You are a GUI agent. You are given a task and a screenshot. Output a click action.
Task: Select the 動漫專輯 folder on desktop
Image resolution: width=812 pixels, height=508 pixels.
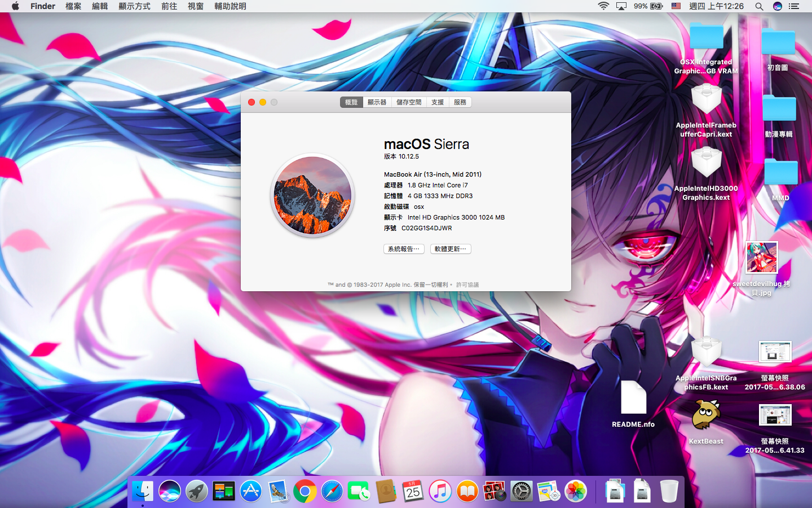click(x=778, y=108)
